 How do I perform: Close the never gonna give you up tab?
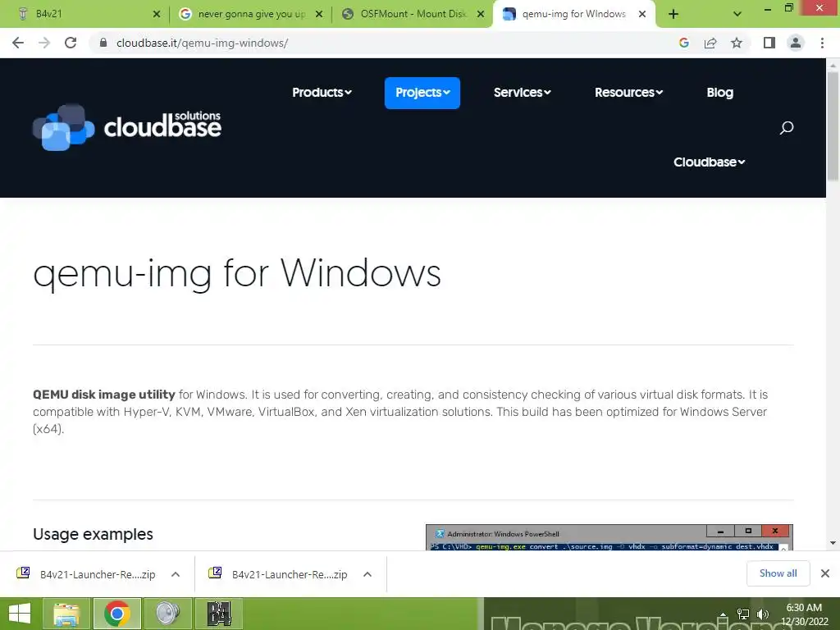(x=319, y=15)
